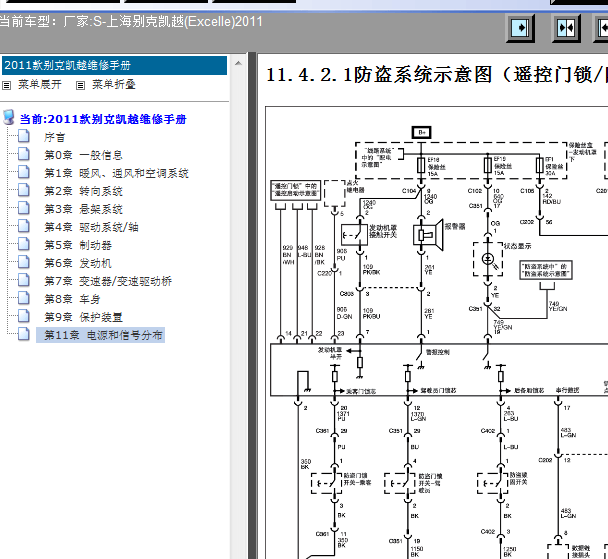This screenshot has width=608, height=559.
Task: Click the B+ power box in diagram
Action: [421, 133]
